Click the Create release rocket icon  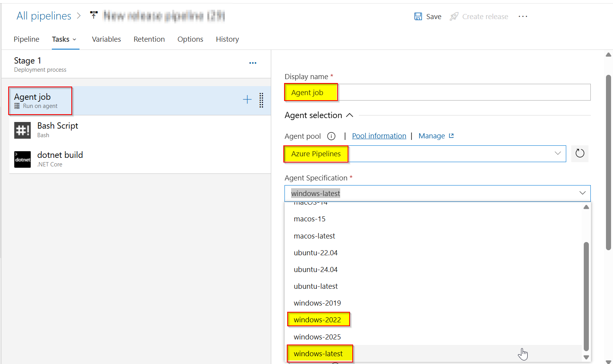click(454, 16)
